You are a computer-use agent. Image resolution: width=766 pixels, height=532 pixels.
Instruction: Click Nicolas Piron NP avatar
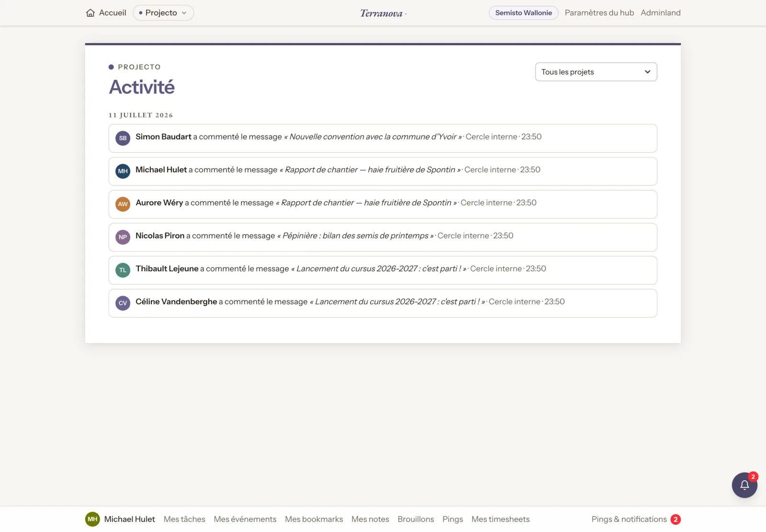pyautogui.click(x=123, y=237)
